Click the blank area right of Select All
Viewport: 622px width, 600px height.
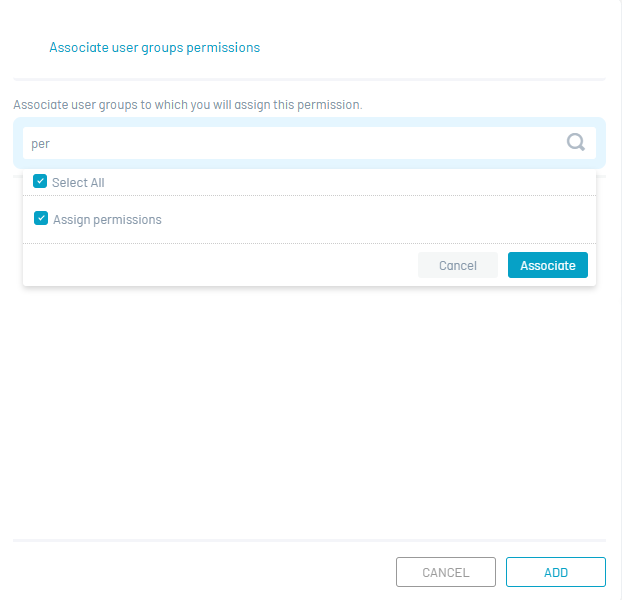pyautogui.click(x=350, y=183)
